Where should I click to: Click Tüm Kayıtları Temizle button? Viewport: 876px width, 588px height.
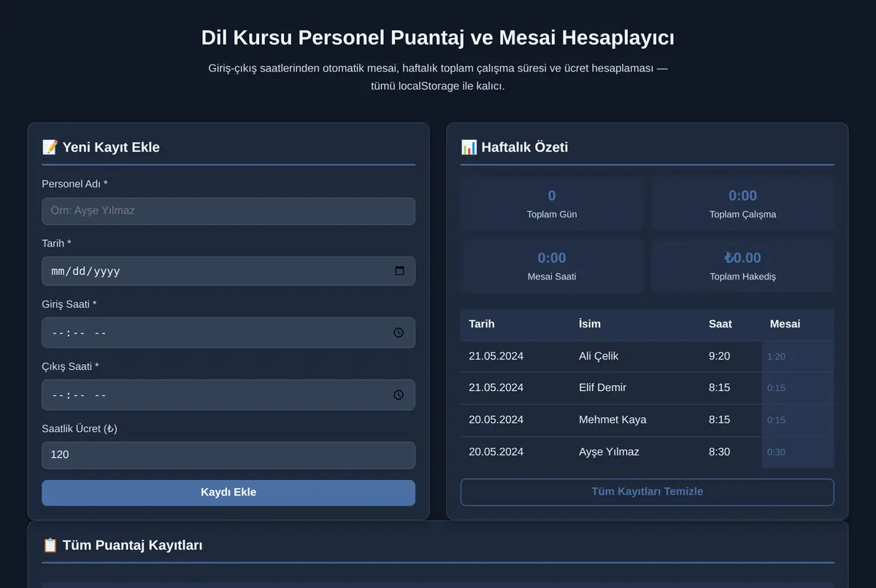coord(648,492)
